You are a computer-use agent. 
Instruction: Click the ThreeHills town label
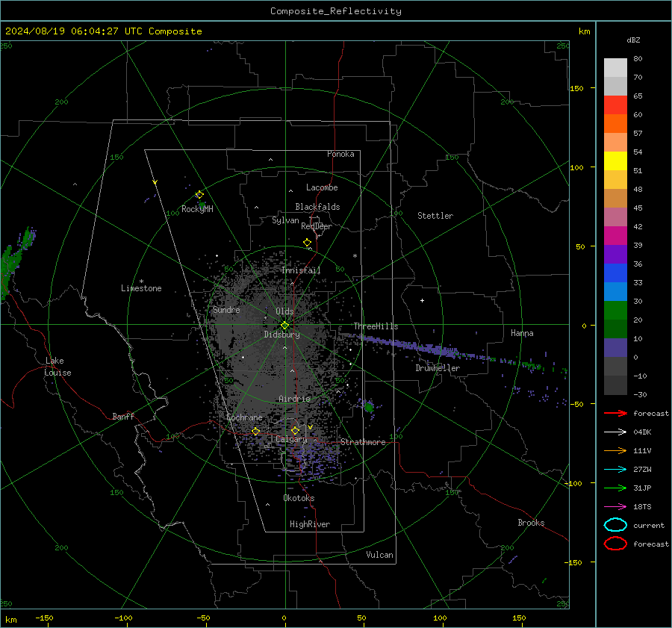click(376, 326)
